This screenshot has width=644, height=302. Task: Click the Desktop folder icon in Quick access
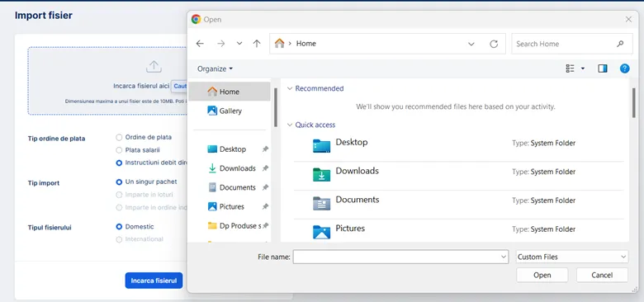tap(321, 146)
